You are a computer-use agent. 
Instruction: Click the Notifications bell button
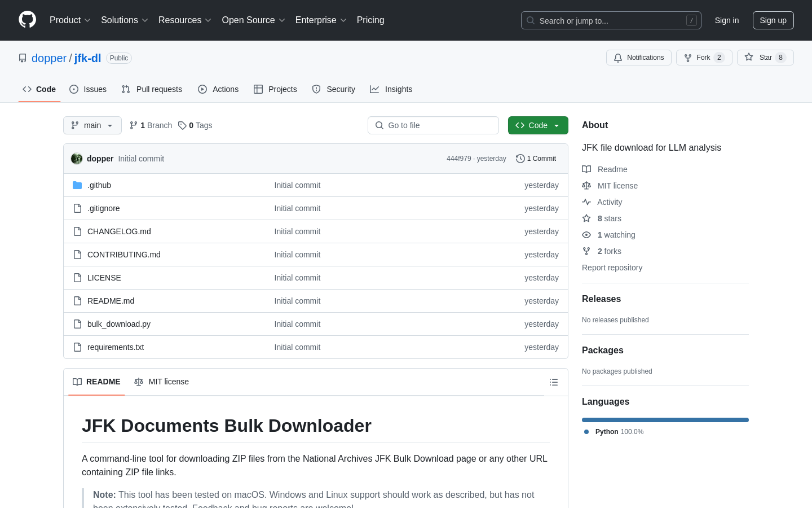(x=638, y=58)
